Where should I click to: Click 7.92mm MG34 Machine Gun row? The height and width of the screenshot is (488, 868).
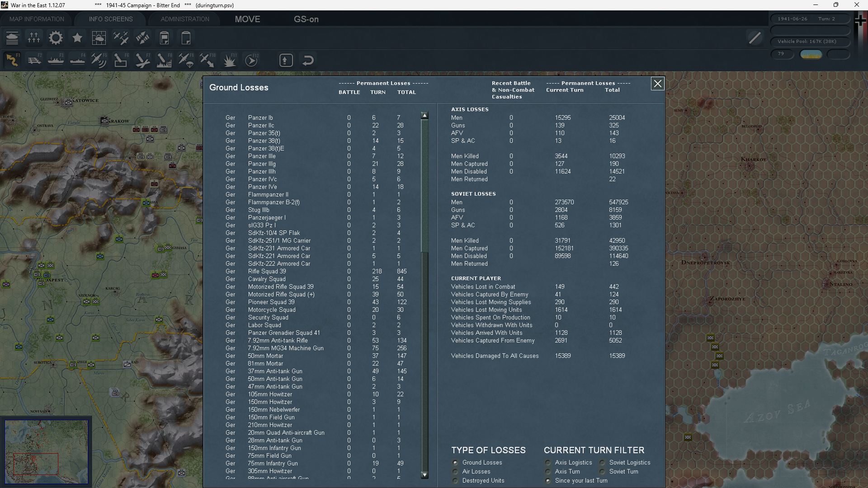pos(316,348)
